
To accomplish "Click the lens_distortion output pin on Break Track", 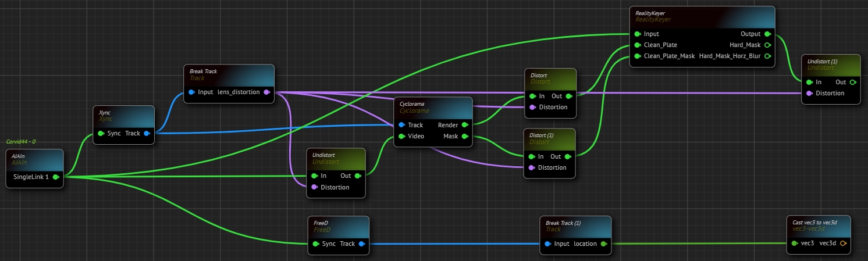I will (266, 92).
